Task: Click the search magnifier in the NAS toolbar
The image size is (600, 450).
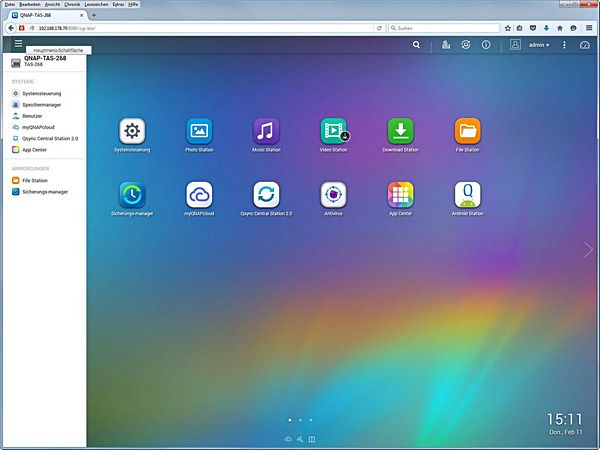Action: (x=416, y=45)
